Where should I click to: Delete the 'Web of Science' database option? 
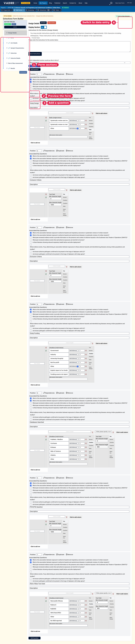[x=86, y=451]
